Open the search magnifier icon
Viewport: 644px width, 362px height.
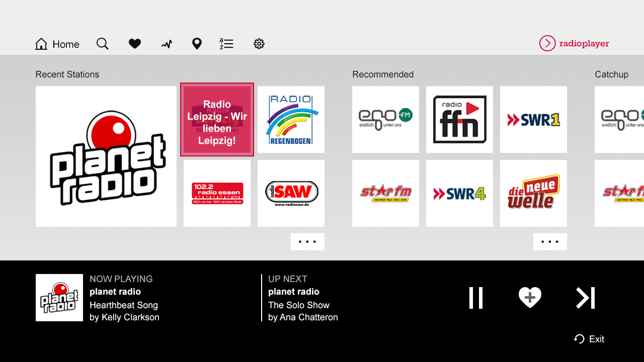[x=103, y=44]
